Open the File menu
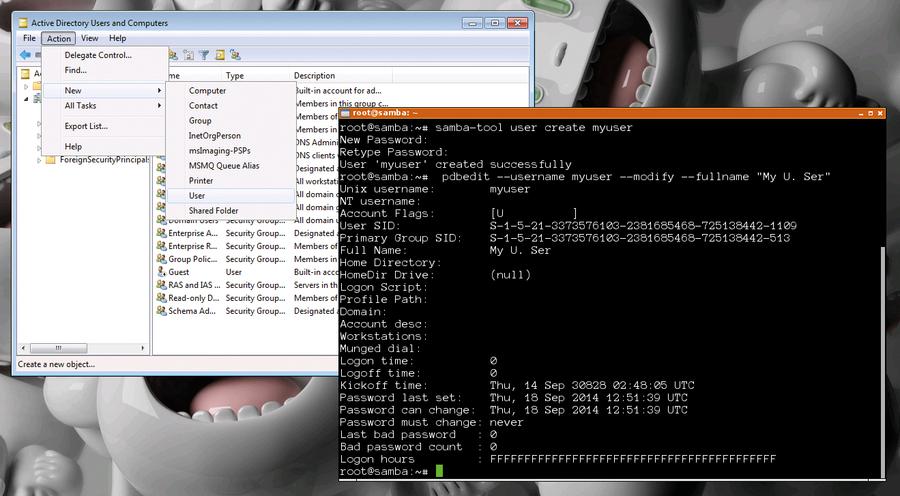Viewport: 900px width, 496px height. (29, 38)
